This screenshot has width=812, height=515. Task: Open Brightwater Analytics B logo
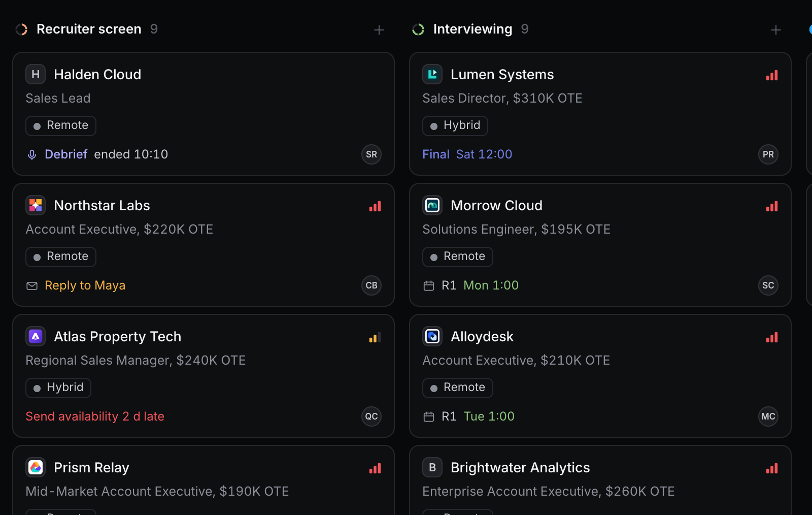pos(432,467)
